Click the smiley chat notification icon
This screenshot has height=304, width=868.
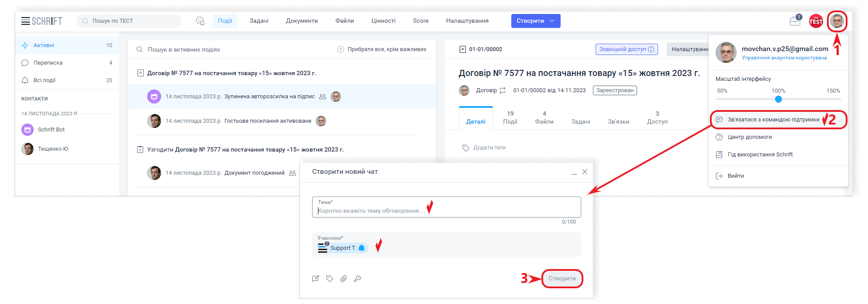[200, 21]
